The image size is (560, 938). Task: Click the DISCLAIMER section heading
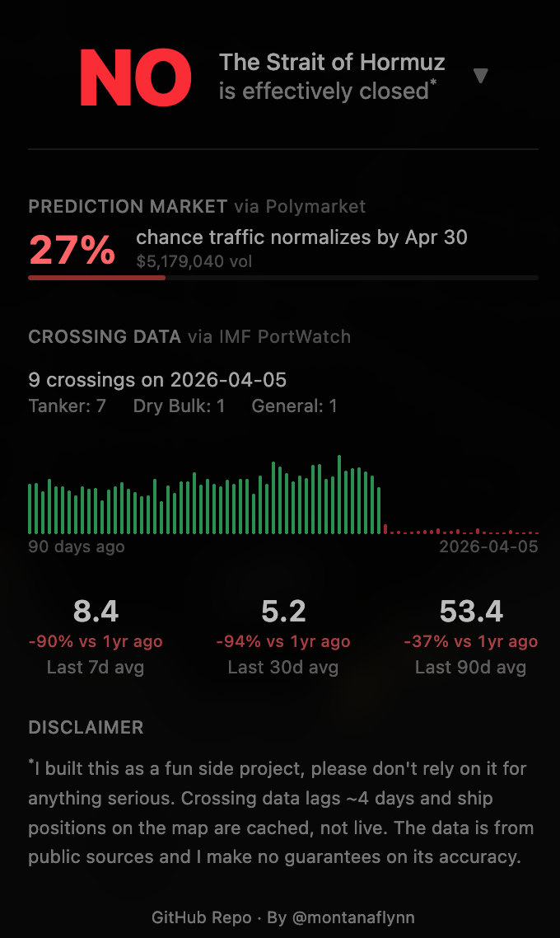point(86,728)
